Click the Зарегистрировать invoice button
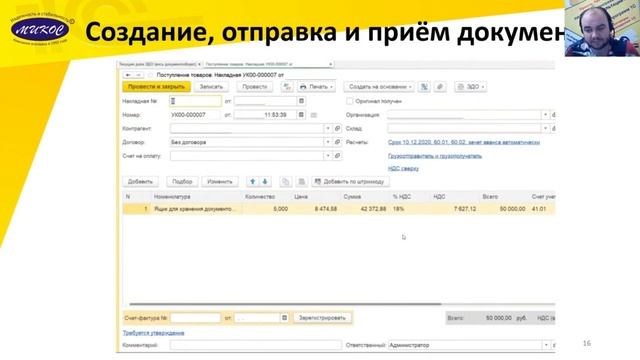640x360 pixels. pos(322,318)
